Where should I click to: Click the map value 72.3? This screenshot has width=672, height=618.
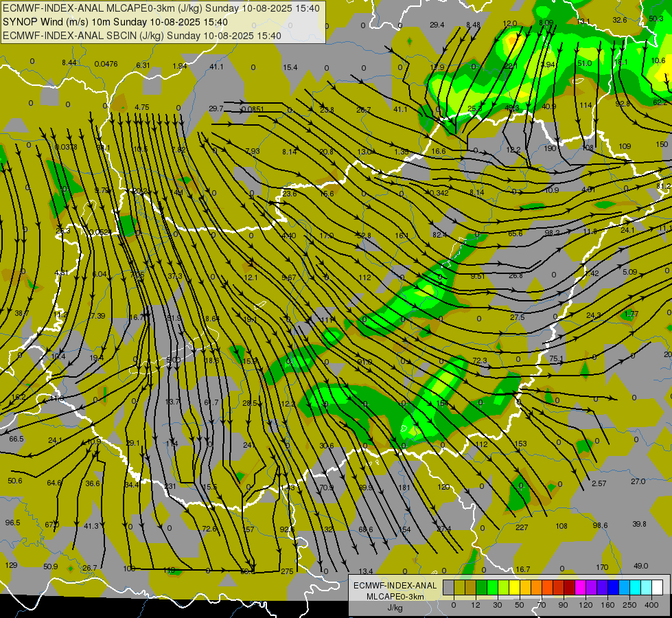point(480,360)
